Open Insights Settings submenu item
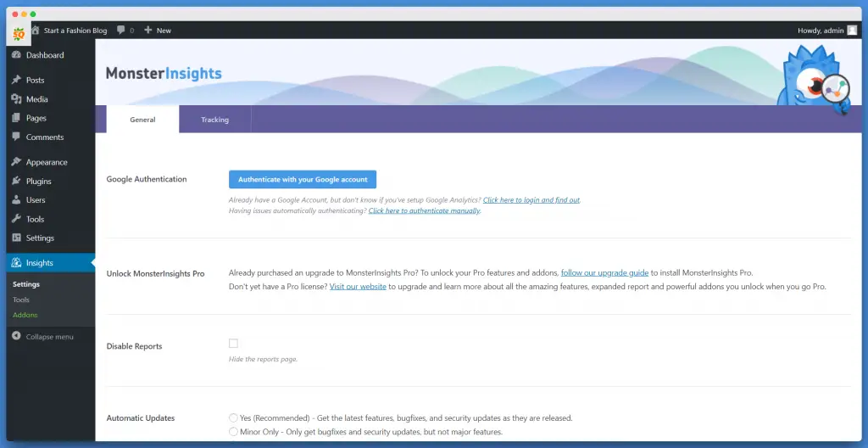 (x=26, y=284)
